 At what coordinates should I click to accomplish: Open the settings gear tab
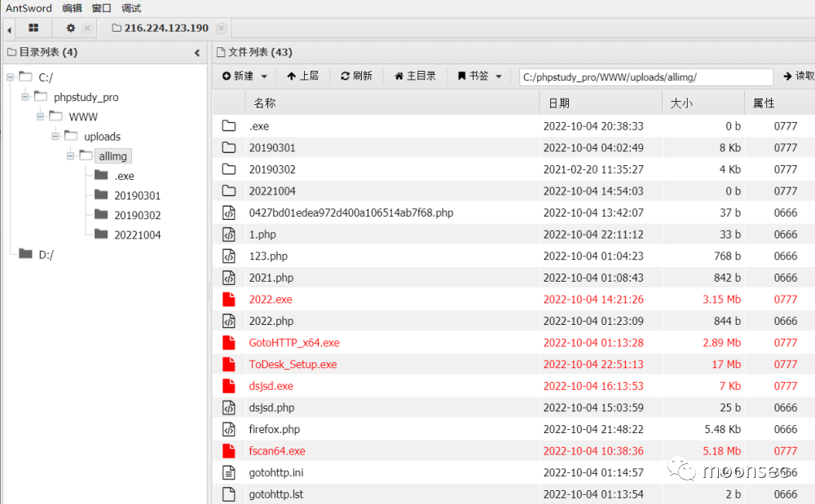[71, 28]
